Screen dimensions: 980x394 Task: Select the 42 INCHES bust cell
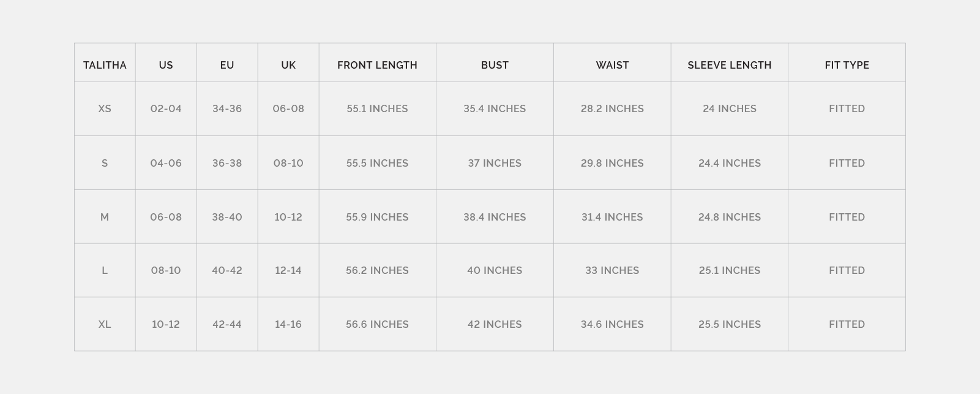click(495, 324)
